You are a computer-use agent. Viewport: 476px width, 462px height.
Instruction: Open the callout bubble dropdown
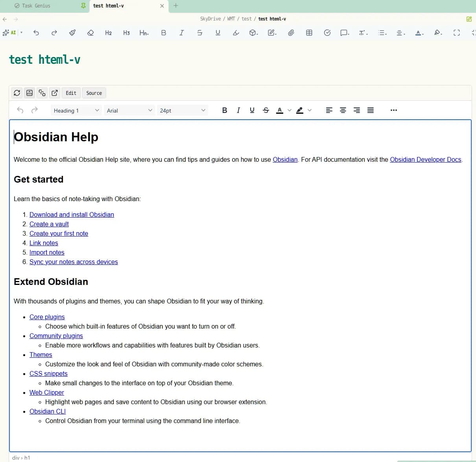(345, 33)
